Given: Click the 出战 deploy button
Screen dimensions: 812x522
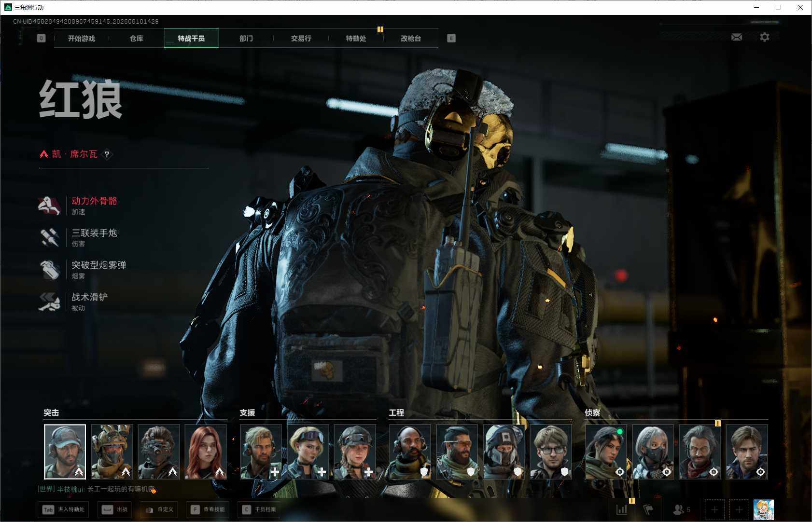Looking at the screenshot, I should [x=115, y=509].
